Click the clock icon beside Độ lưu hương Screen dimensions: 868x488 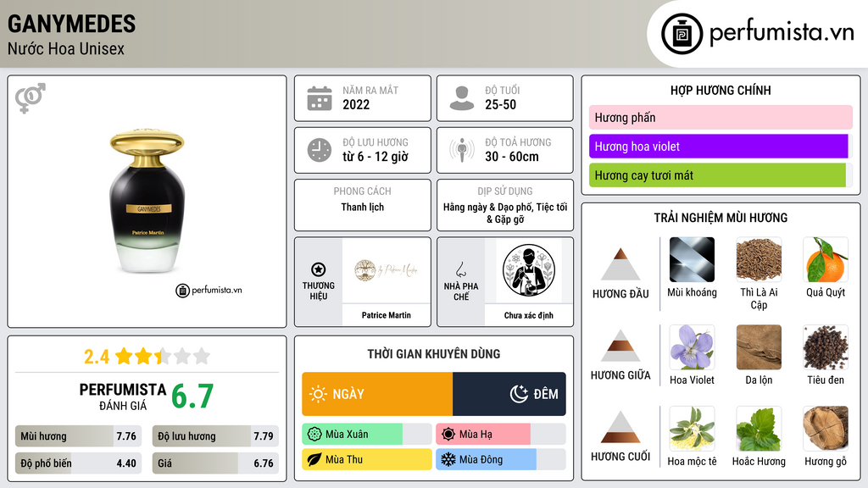320,150
